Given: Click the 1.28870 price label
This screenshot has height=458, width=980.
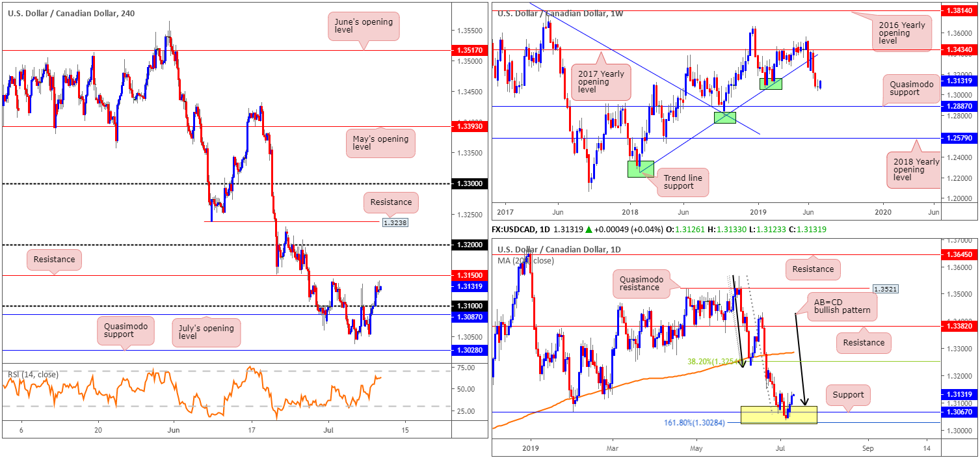Looking at the screenshot, I should [960, 105].
